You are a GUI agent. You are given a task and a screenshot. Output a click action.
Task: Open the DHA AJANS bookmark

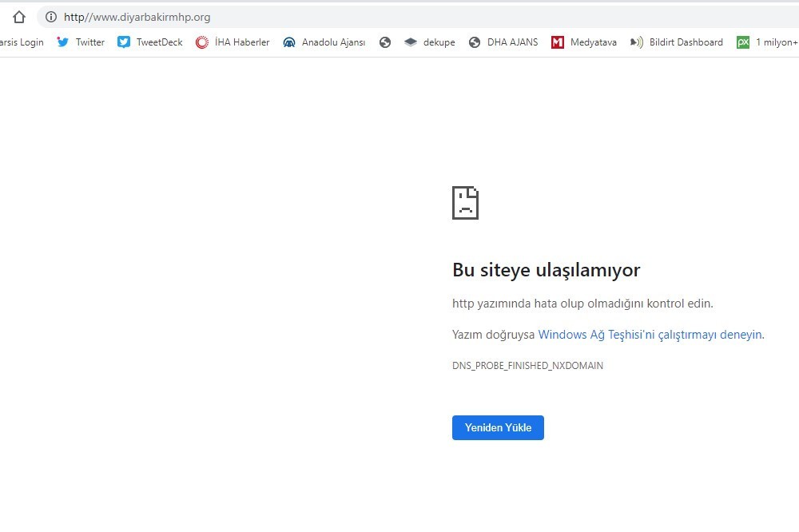point(503,42)
